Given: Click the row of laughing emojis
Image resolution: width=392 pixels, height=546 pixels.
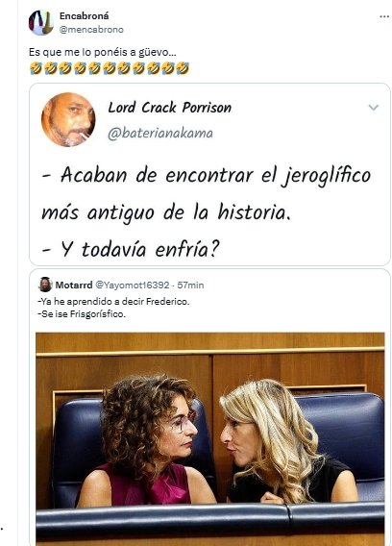Looking at the screenshot, I should 109,68.
